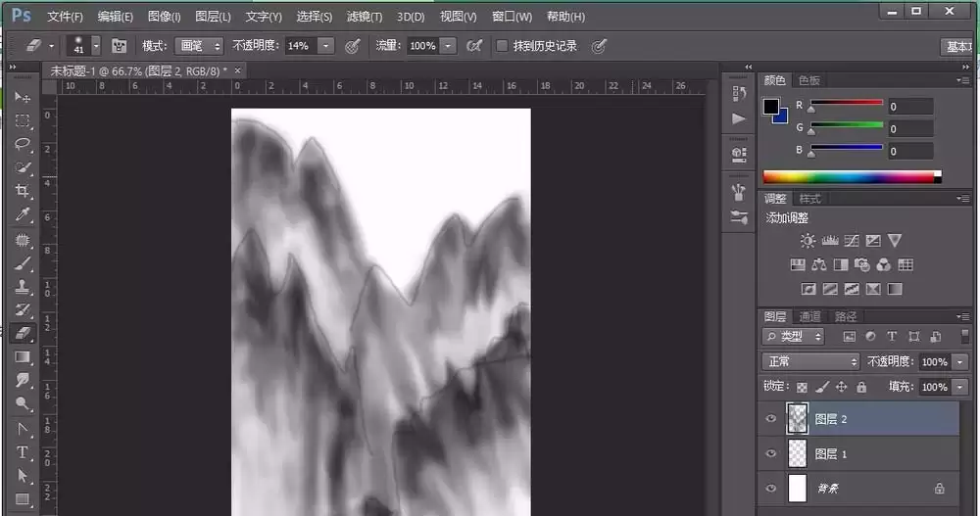
Task: Select the Rectangle shape tool
Action: (x=23, y=499)
